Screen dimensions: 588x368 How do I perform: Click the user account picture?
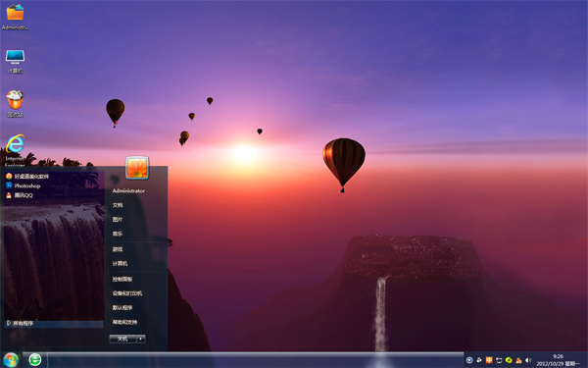[x=137, y=168]
